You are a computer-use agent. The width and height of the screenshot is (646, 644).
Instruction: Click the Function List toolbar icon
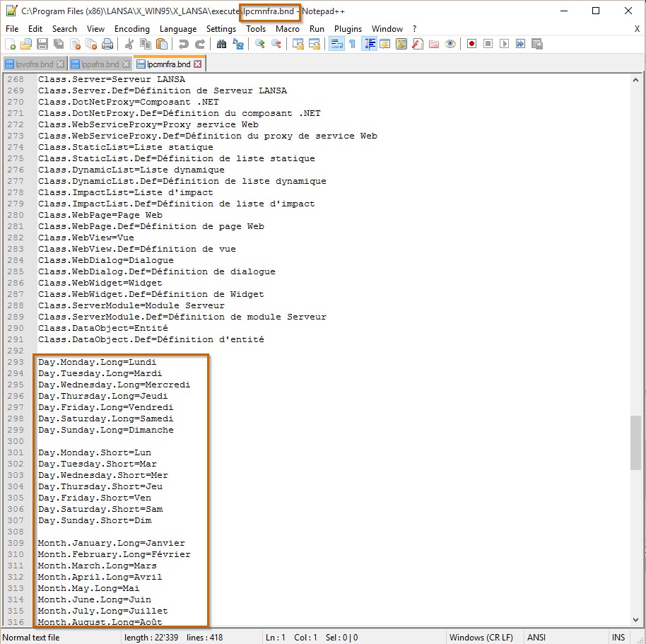pyautogui.click(x=418, y=44)
